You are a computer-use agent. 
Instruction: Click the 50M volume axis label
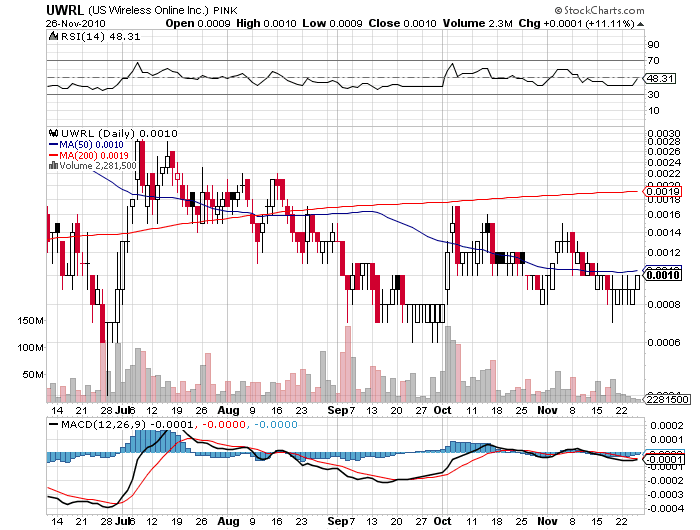coord(33,374)
